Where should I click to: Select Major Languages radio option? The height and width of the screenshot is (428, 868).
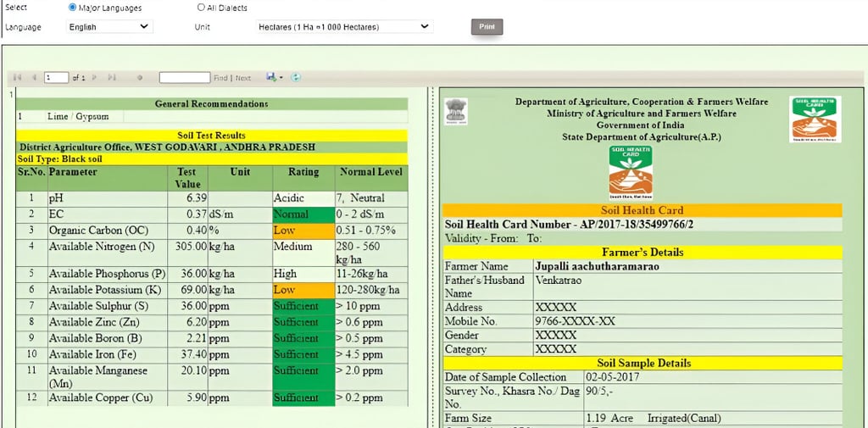pyautogui.click(x=73, y=8)
